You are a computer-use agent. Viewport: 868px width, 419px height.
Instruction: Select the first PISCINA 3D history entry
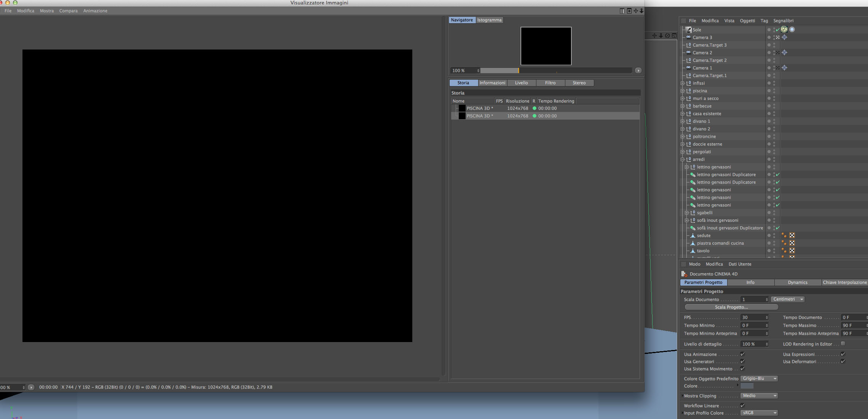coord(479,108)
